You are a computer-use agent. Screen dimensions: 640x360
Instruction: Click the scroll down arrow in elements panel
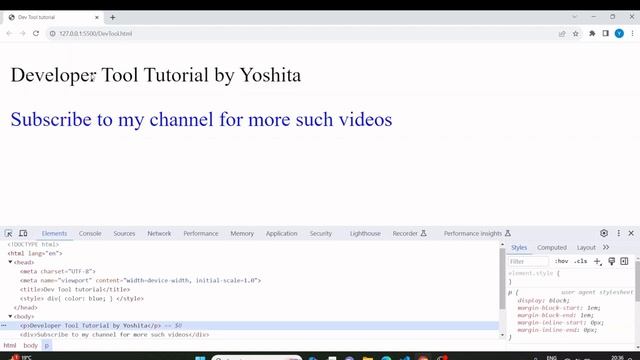(x=502, y=335)
